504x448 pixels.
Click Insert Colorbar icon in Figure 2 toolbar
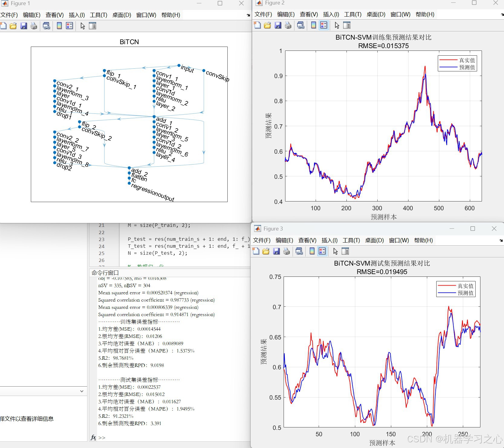pyautogui.click(x=314, y=25)
